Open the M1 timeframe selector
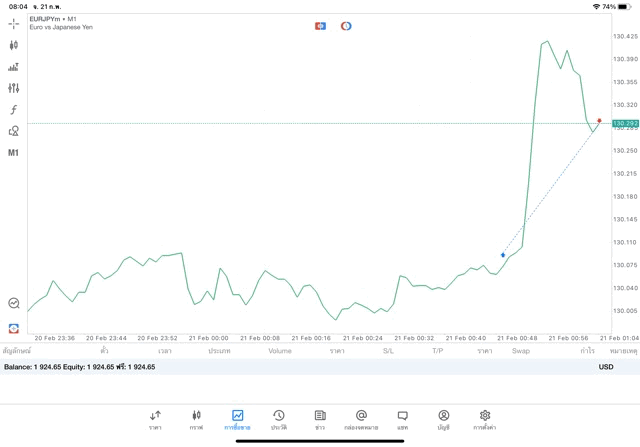640x447 pixels. click(13, 153)
